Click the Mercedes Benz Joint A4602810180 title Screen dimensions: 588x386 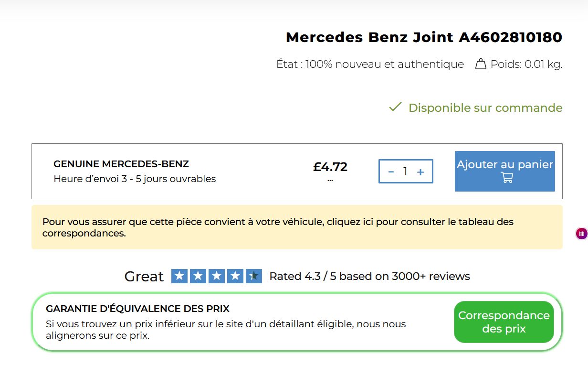[424, 37]
